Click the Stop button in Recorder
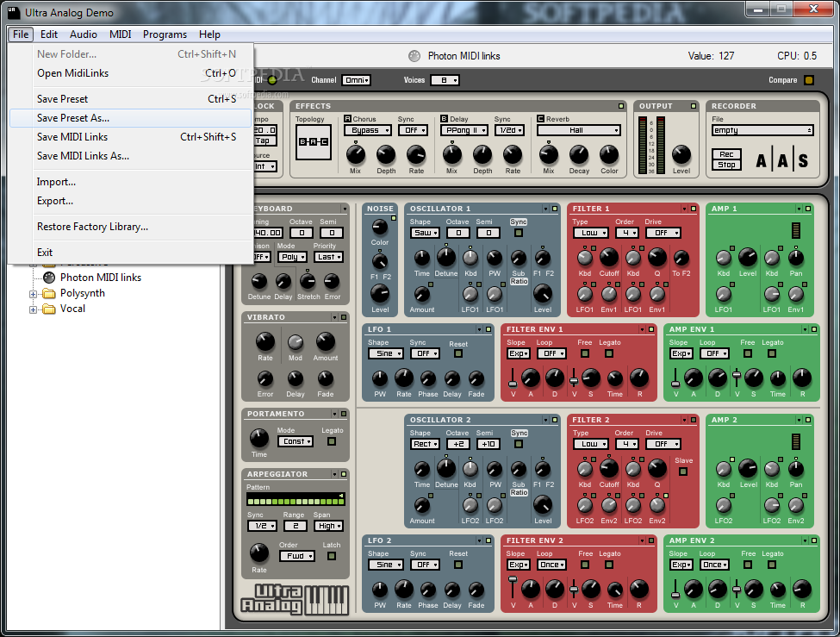Screen dimensions: 840x637 tap(726, 165)
